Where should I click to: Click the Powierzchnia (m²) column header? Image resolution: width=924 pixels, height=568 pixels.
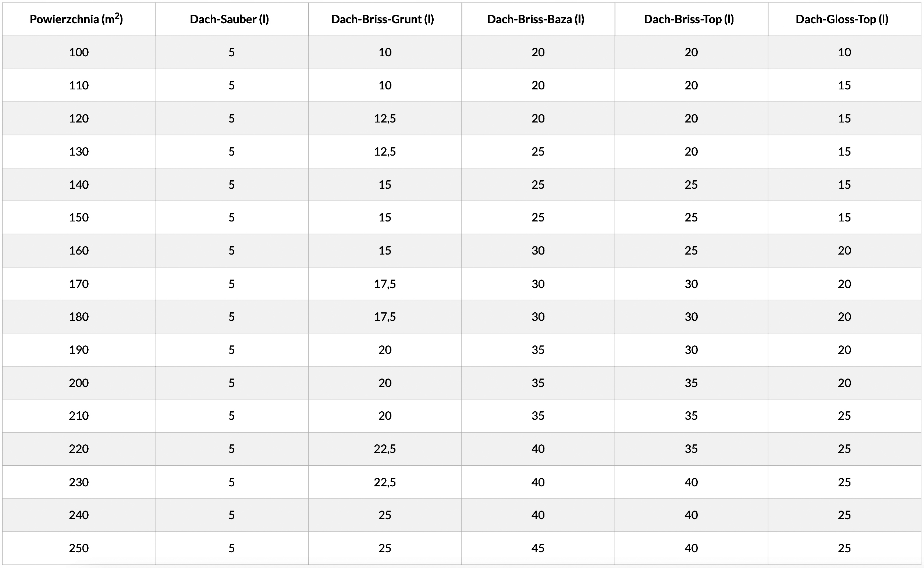click(x=76, y=19)
